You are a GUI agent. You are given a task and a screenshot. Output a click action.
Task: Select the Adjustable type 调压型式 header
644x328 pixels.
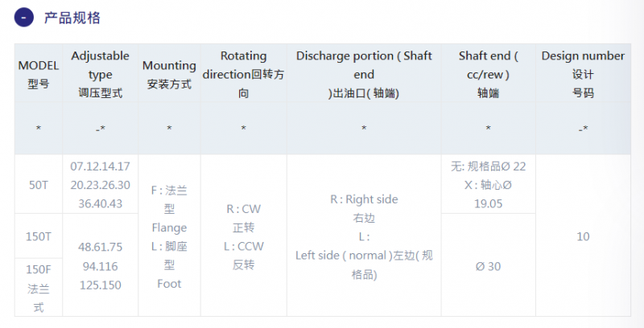tap(100, 75)
